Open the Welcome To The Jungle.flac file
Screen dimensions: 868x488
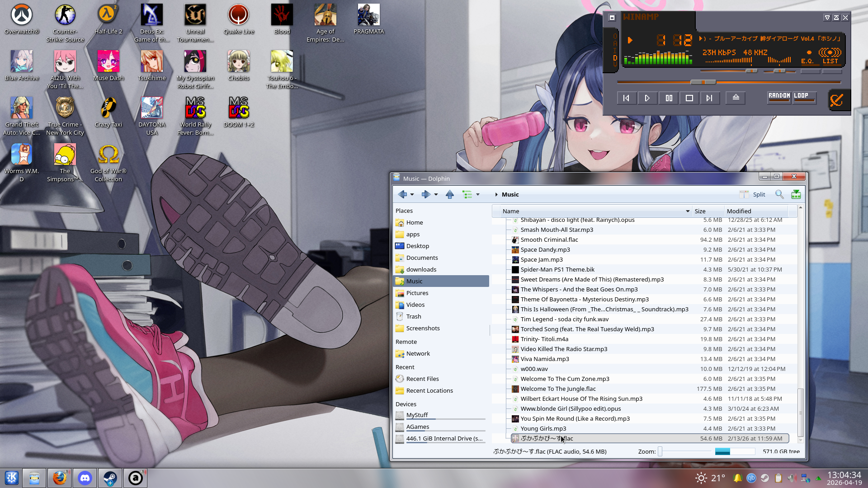pos(558,389)
